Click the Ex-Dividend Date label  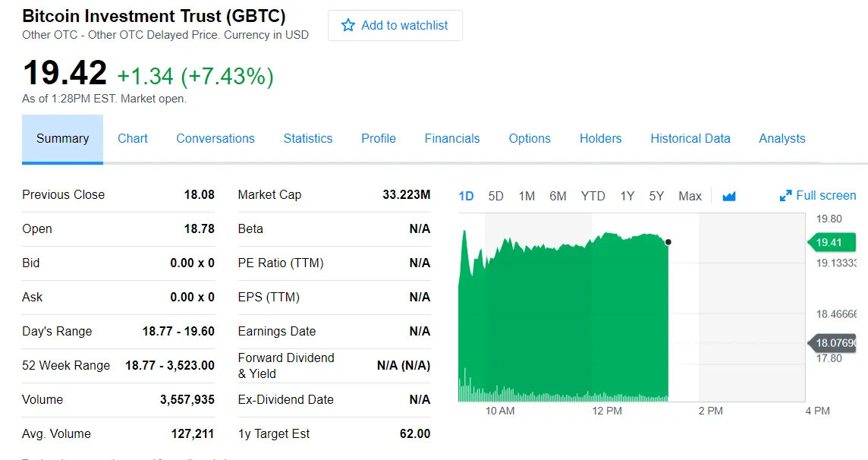click(285, 400)
